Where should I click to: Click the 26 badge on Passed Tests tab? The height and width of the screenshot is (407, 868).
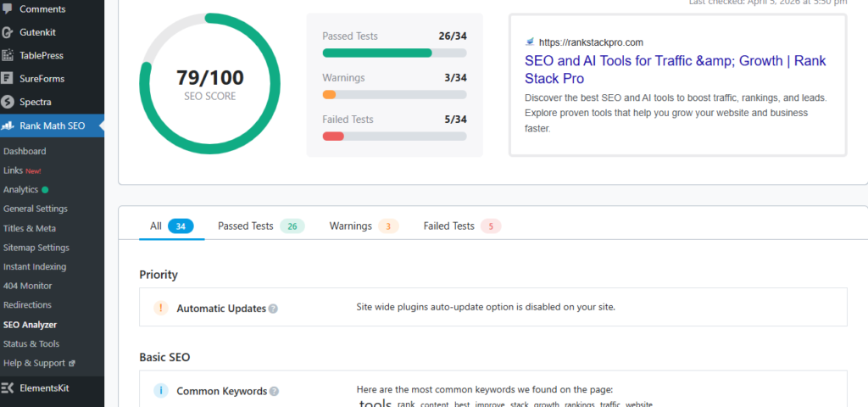292,226
